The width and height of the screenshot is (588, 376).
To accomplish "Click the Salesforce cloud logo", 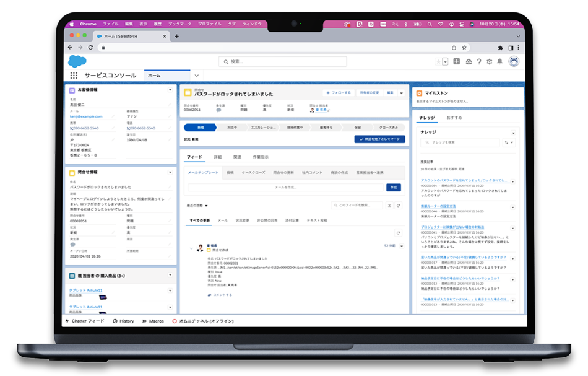I will 77,61.
